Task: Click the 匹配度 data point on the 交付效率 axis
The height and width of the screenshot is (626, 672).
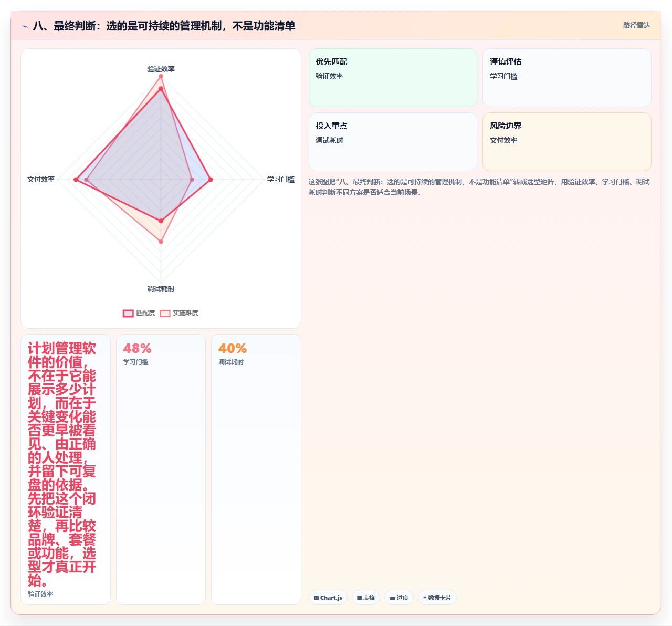Action: [76, 180]
